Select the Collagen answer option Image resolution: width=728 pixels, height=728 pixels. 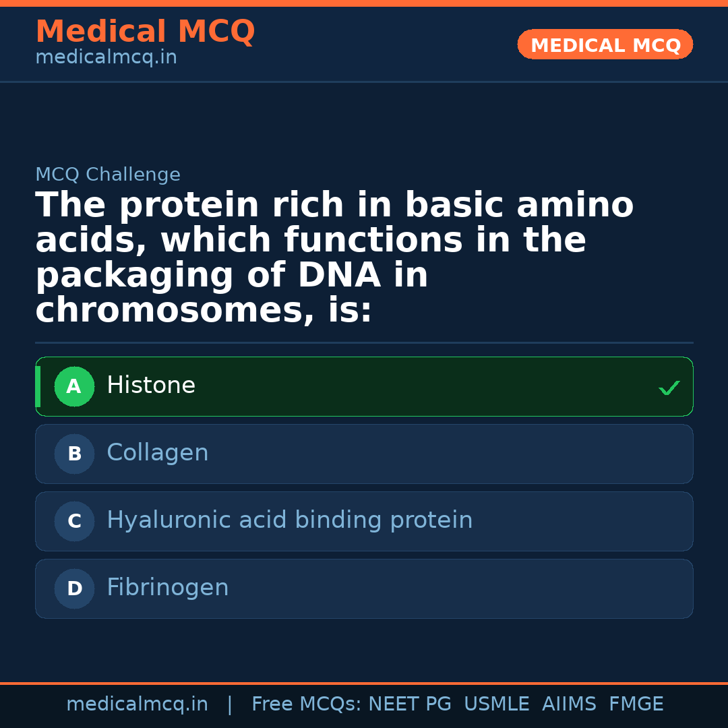364,454
